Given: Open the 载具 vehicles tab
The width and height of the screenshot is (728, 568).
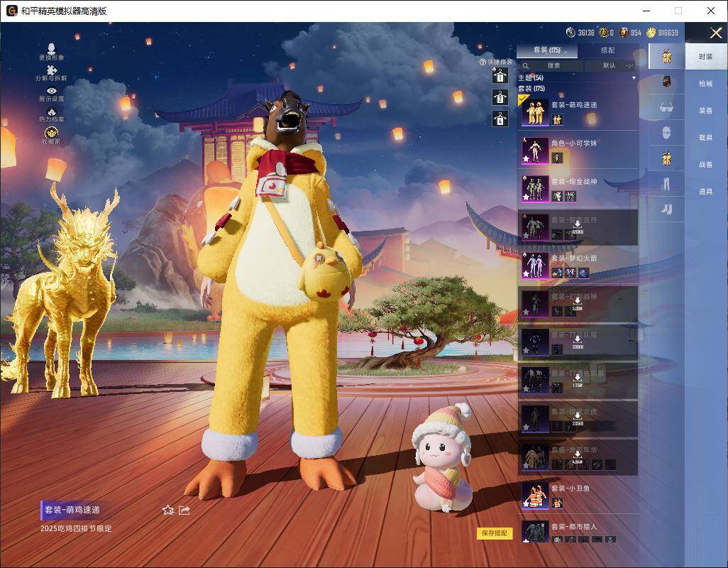Looking at the screenshot, I should pos(706,138).
